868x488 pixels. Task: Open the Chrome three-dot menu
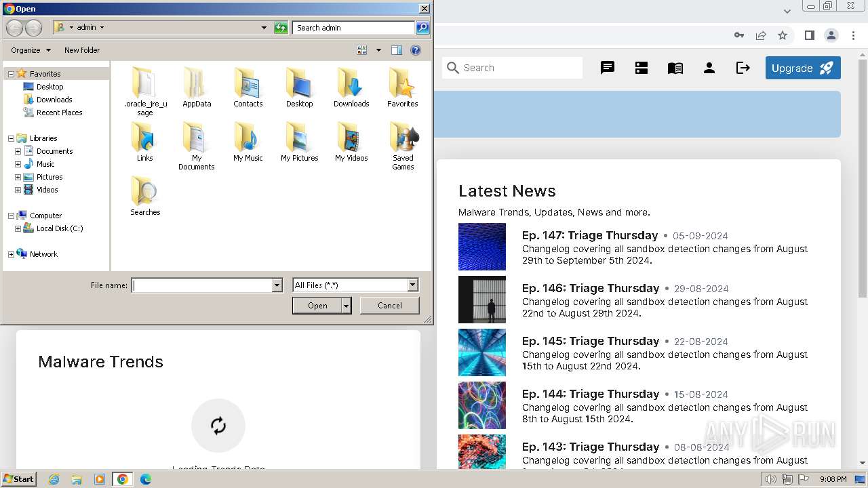[852, 35]
